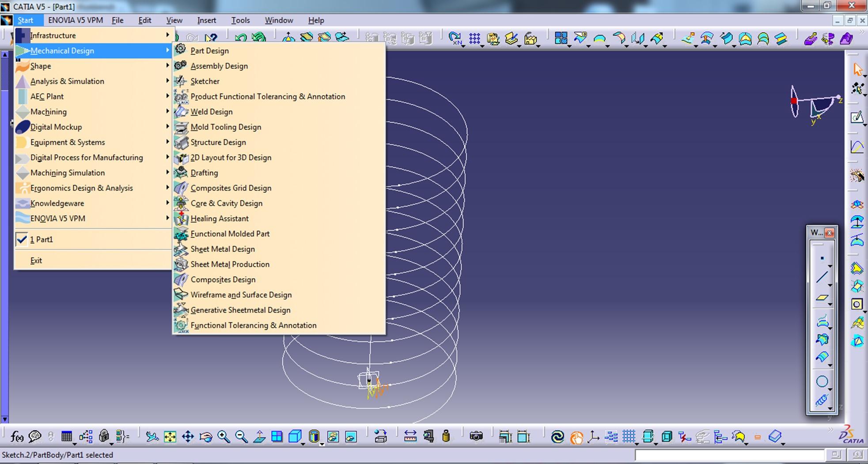The image size is (868, 464).
Task: Expand the Machining submenu
Action: pyautogui.click(x=93, y=112)
